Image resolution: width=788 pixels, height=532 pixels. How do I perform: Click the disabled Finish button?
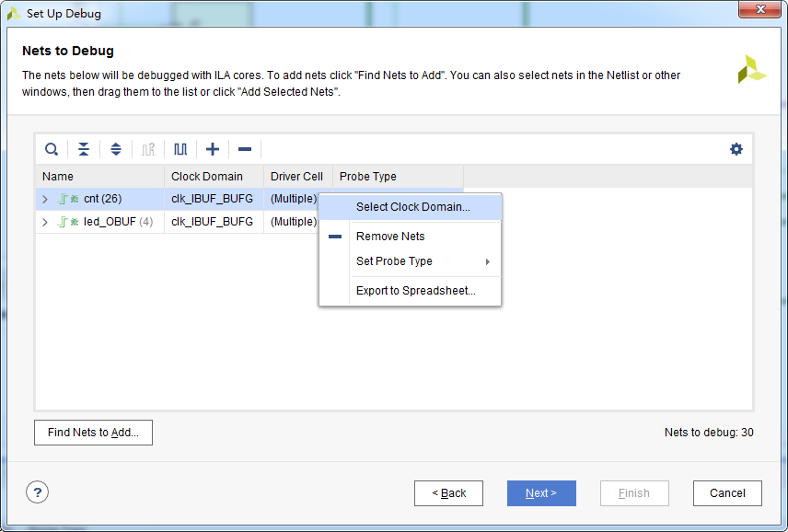click(634, 493)
